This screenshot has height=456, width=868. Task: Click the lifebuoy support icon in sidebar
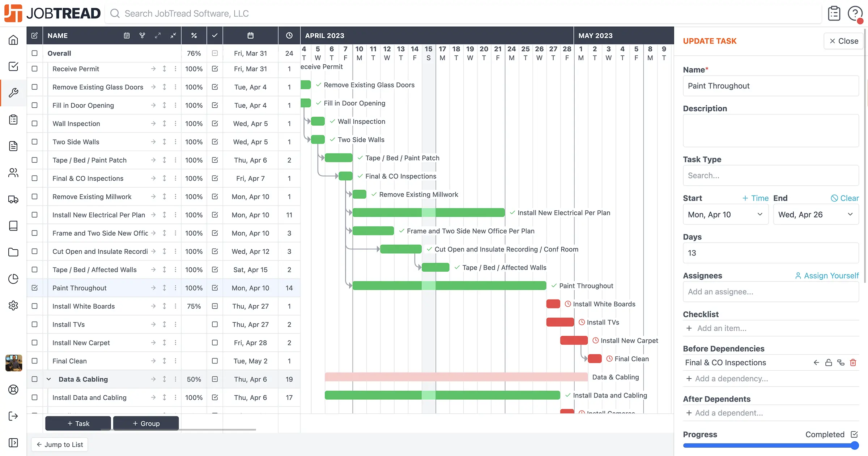13,390
